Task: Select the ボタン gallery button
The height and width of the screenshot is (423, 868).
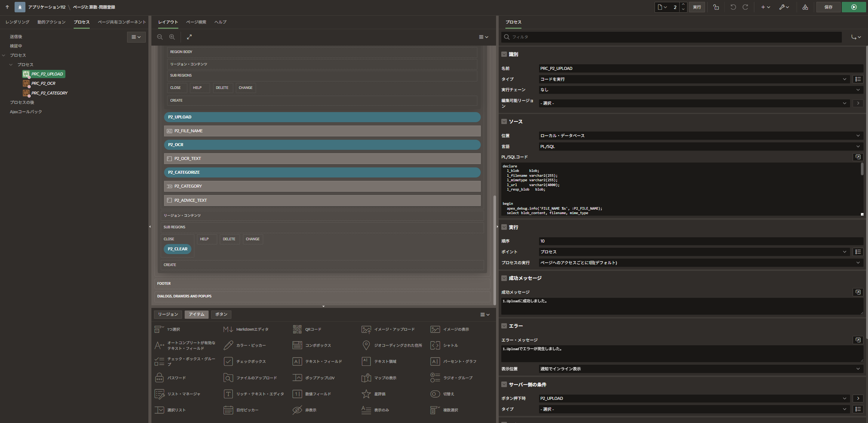Action: (221, 314)
